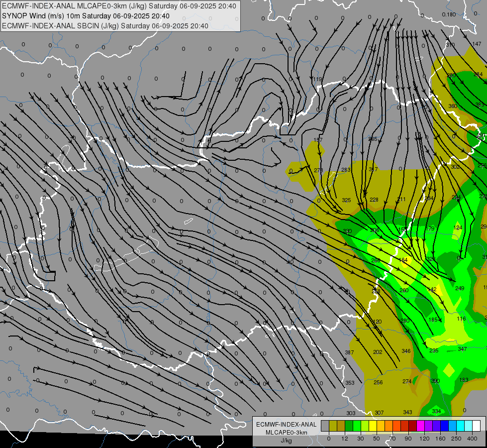Pick the yellow legend swatch
Image resolution: width=487 pixels, height=448 pixels.
[x=373, y=426]
